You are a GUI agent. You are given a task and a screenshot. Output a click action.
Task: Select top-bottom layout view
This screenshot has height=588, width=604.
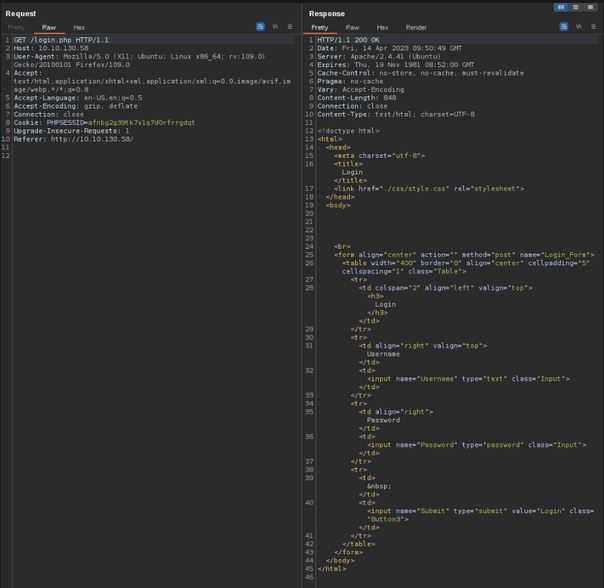point(575,7)
